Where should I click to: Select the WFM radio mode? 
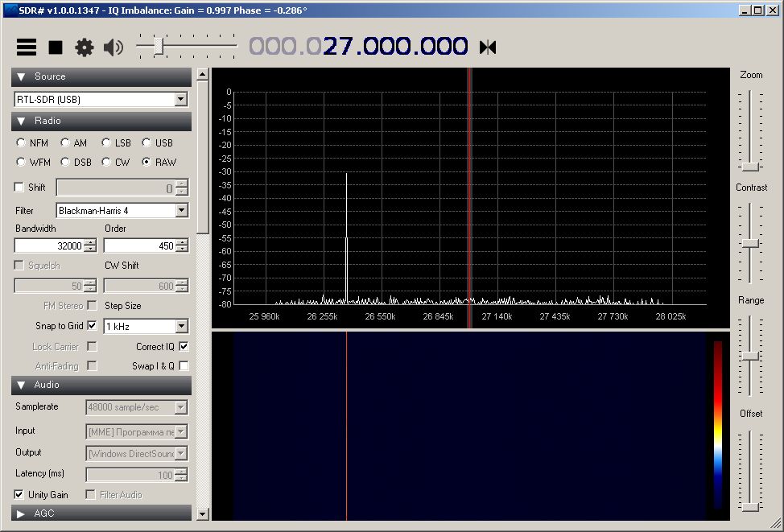(x=21, y=163)
